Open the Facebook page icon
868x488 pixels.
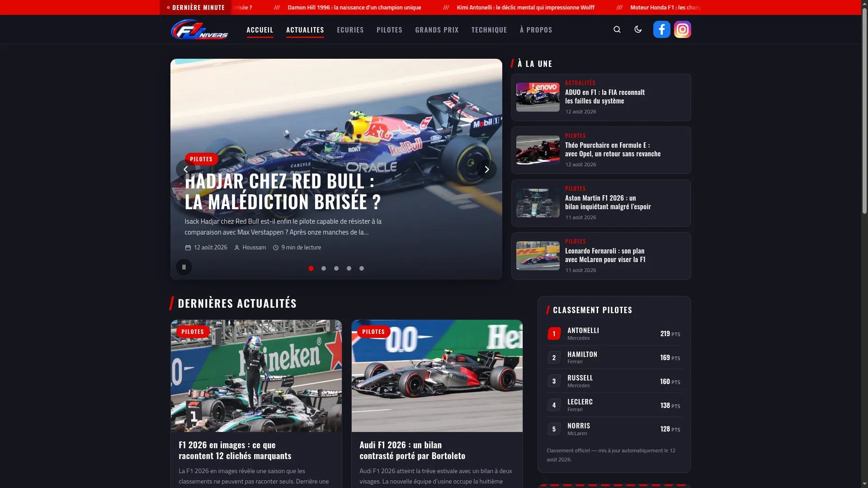[661, 29]
